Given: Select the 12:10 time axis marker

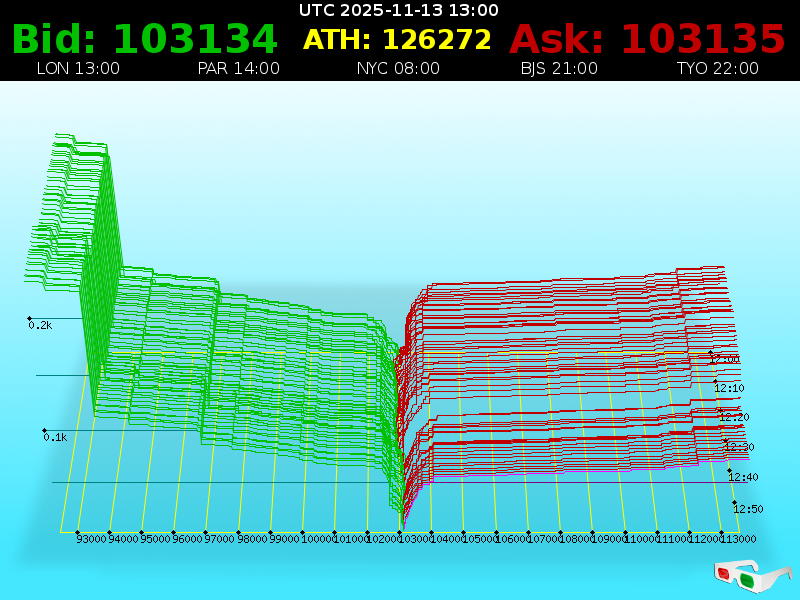Looking at the screenshot, I should (729, 388).
